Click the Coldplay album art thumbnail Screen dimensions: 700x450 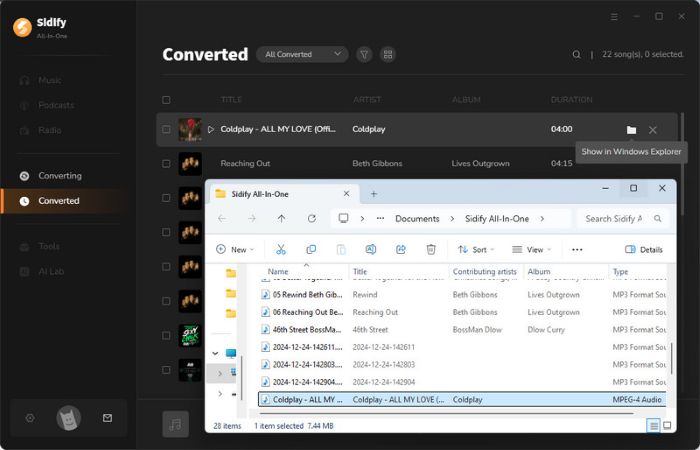click(x=190, y=129)
